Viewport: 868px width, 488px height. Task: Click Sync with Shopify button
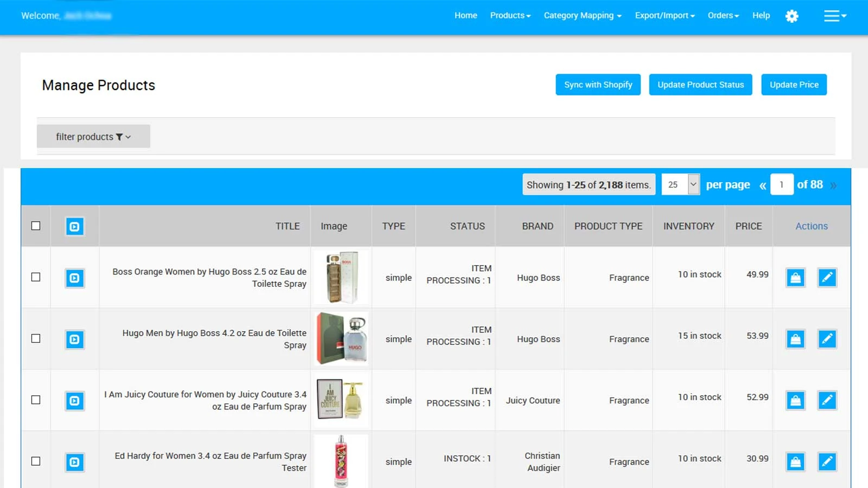[598, 85]
